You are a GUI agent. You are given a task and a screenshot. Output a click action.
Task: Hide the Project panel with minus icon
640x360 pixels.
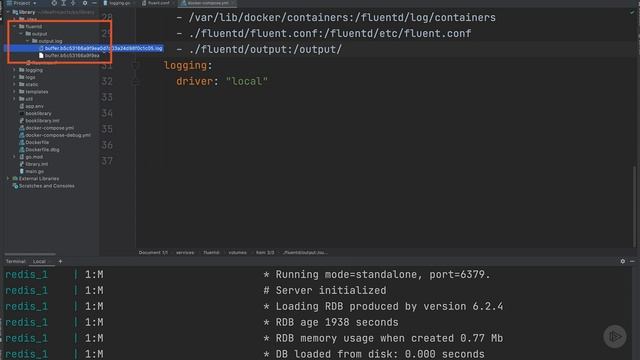click(94, 3)
